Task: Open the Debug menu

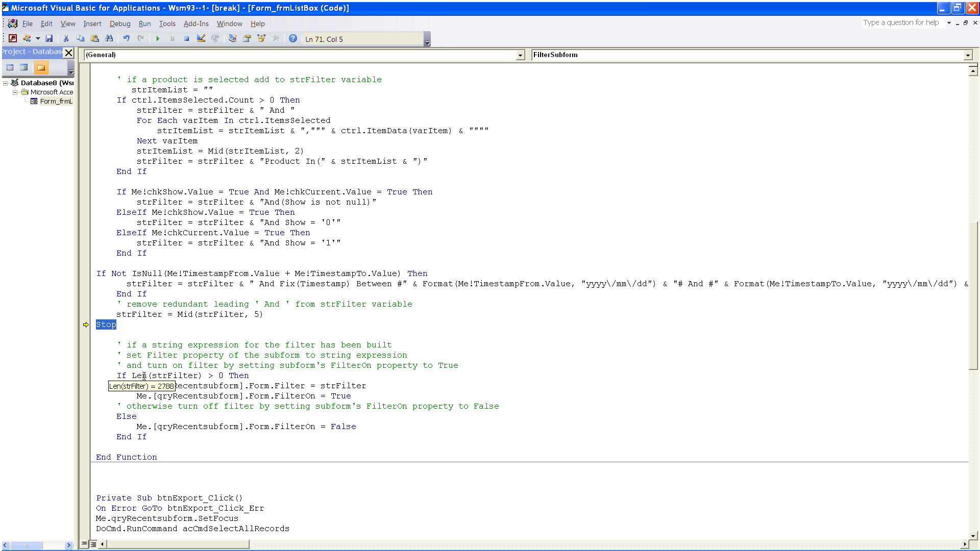Action: pyautogui.click(x=120, y=23)
